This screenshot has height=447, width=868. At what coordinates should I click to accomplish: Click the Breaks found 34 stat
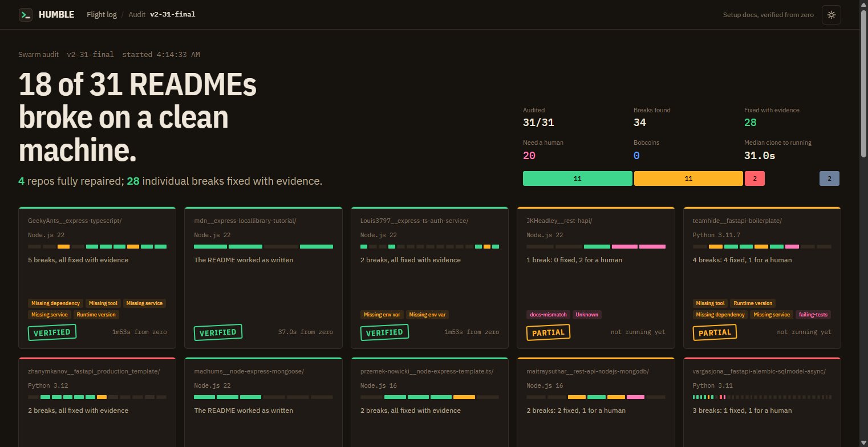coord(652,117)
